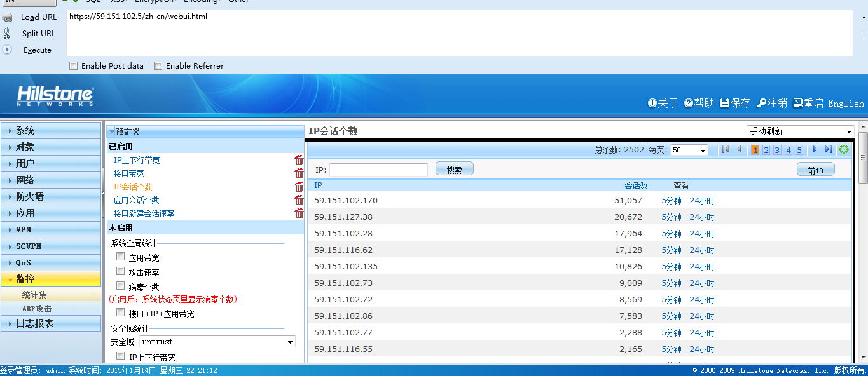Go to first page of results
Image resolution: width=868 pixels, height=376 pixels.
pyautogui.click(x=726, y=150)
